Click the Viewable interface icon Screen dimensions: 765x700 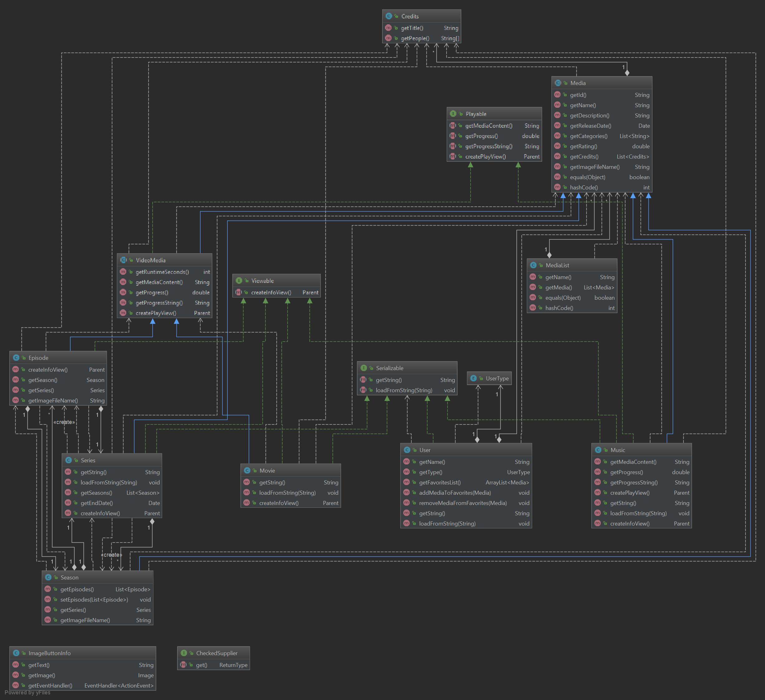[239, 280]
